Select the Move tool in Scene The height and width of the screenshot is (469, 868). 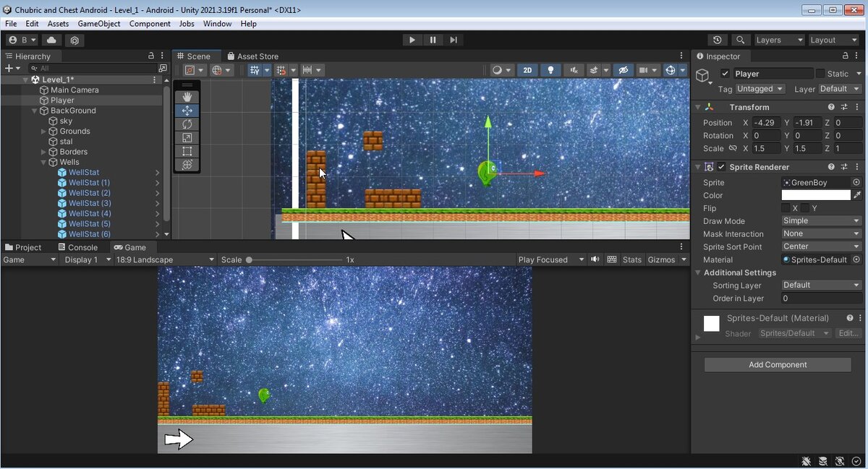pos(187,111)
